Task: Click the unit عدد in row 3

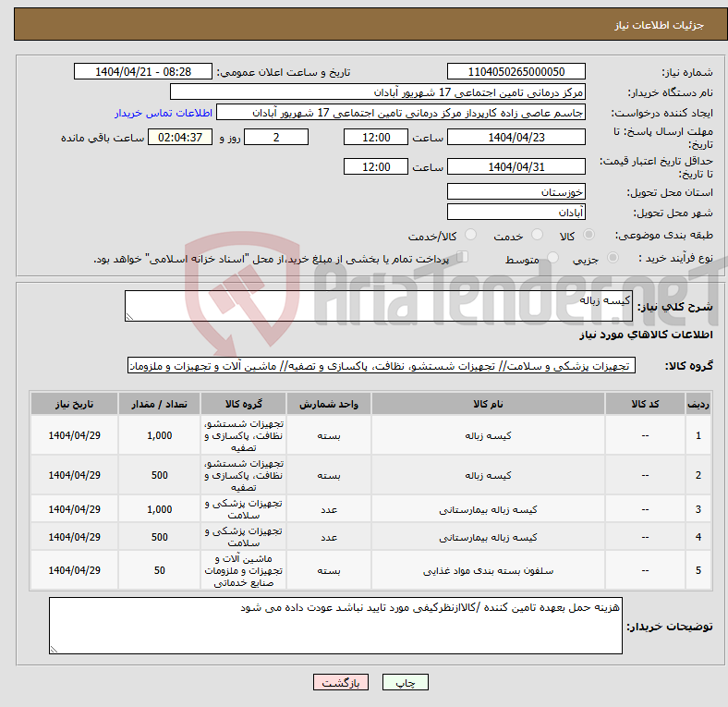Action: 329,509
